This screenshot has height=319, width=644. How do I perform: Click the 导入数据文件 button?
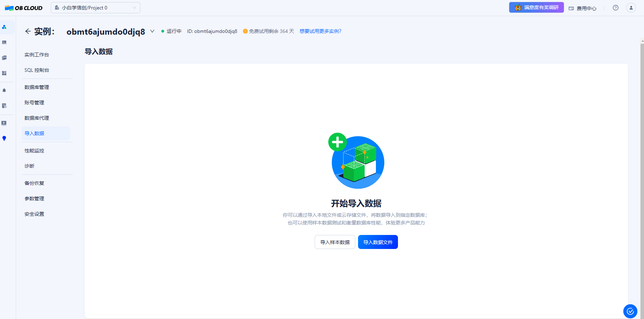point(378,242)
